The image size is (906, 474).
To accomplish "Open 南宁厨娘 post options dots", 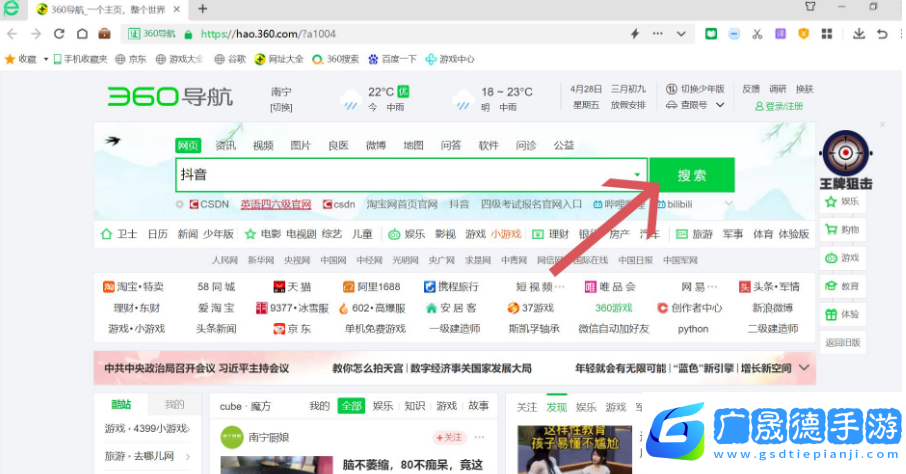I will click(x=479, y=438).
